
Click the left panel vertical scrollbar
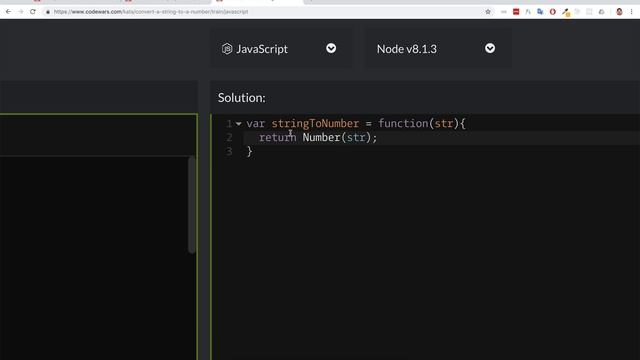(x=192, y=205)
